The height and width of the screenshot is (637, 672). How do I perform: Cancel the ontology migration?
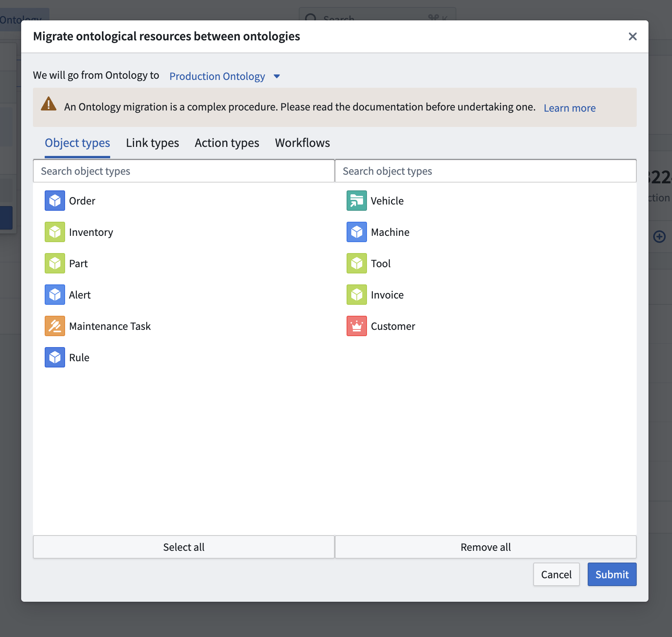click(556, 574)
